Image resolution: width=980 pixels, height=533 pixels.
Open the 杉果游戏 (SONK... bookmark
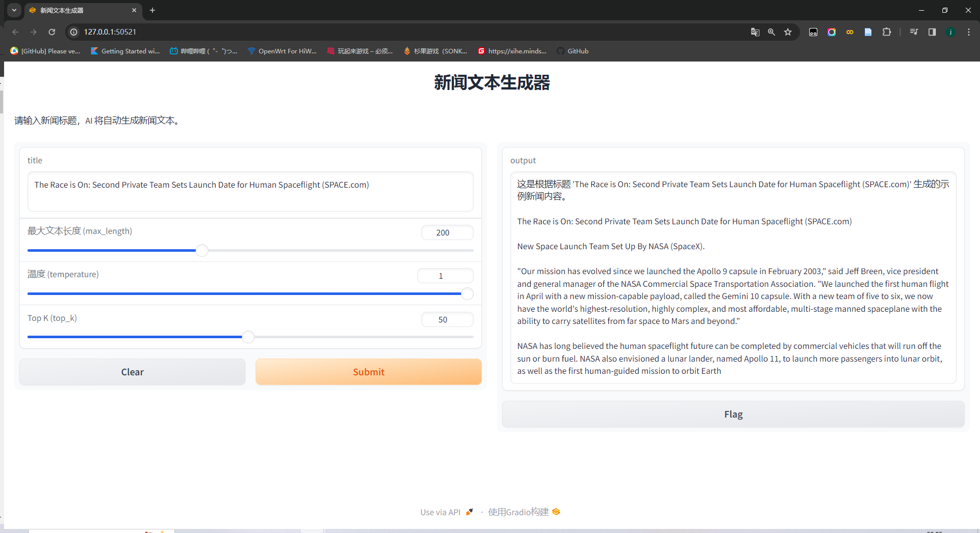pos(435,51)
